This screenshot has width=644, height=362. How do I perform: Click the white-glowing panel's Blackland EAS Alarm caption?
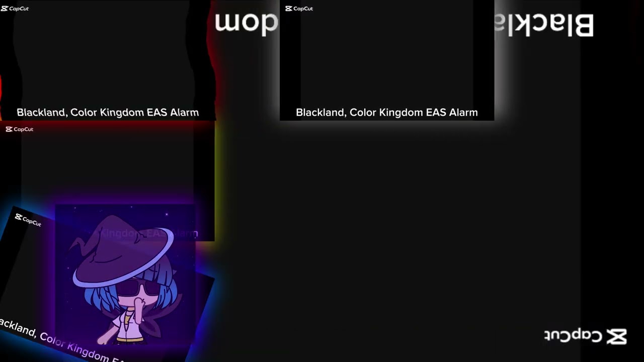(386, 113)
